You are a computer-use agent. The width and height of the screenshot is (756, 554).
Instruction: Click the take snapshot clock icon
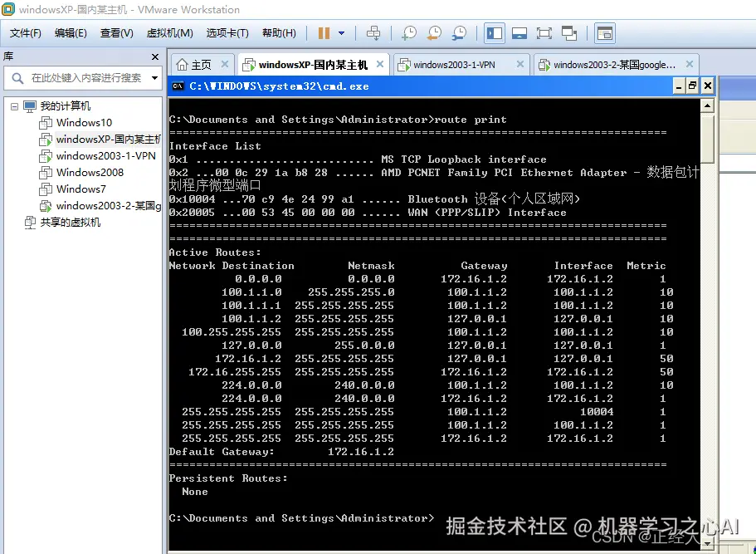(x=409, y=33)
